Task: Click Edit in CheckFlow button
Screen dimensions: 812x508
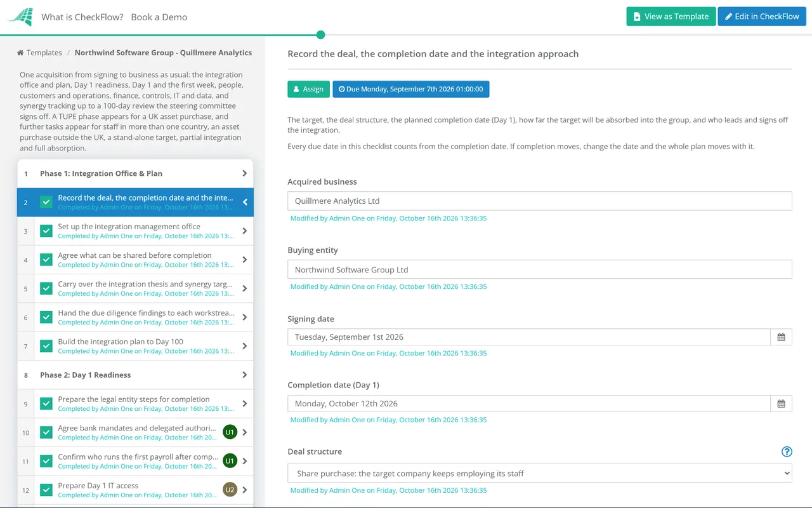Action: click(762, 17)
